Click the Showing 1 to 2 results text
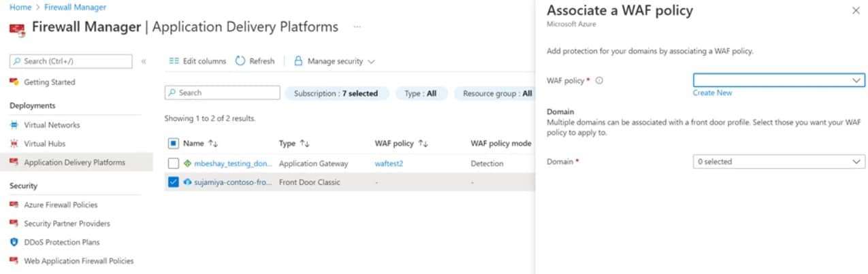The height and width of the screenshot is (274, 868). point(210,118)
